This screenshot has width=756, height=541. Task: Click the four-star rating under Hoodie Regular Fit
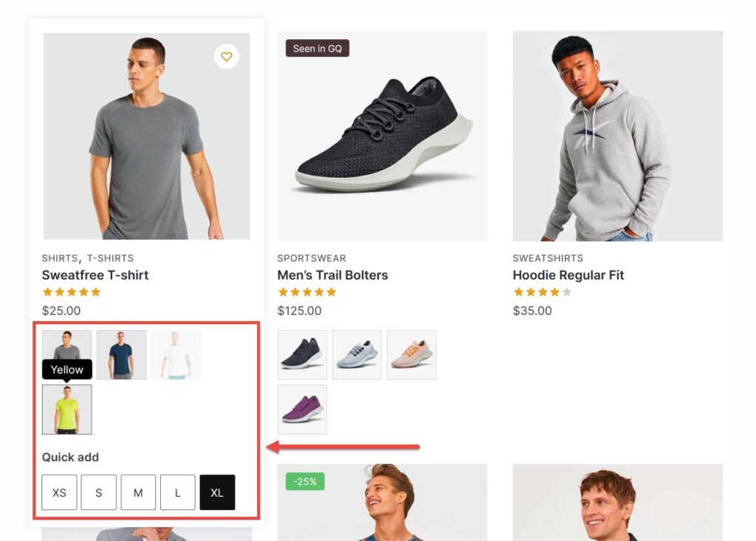coord(543,292)
